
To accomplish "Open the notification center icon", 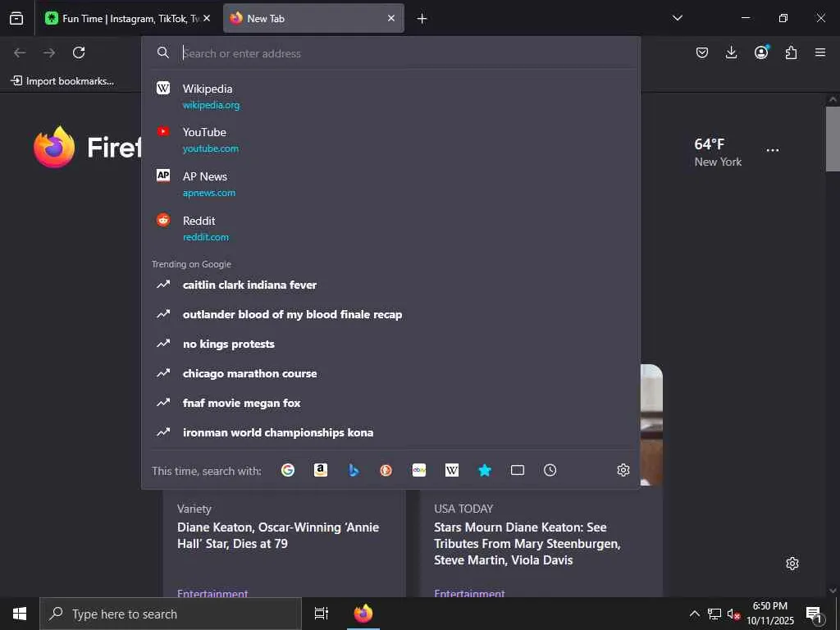I will tap(814, 614).
